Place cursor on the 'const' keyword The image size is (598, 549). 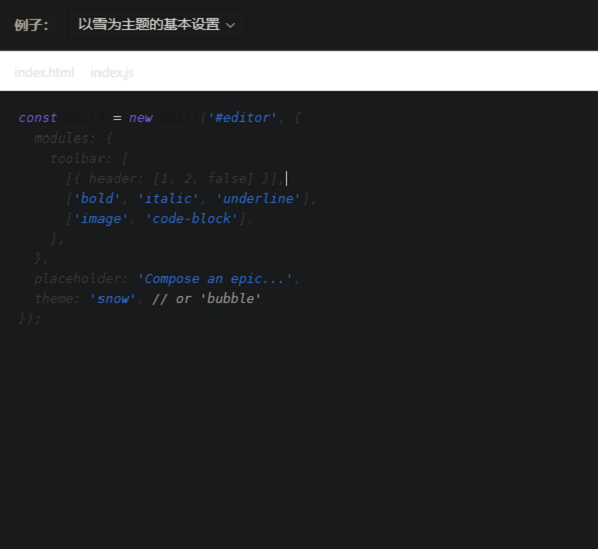38,117
